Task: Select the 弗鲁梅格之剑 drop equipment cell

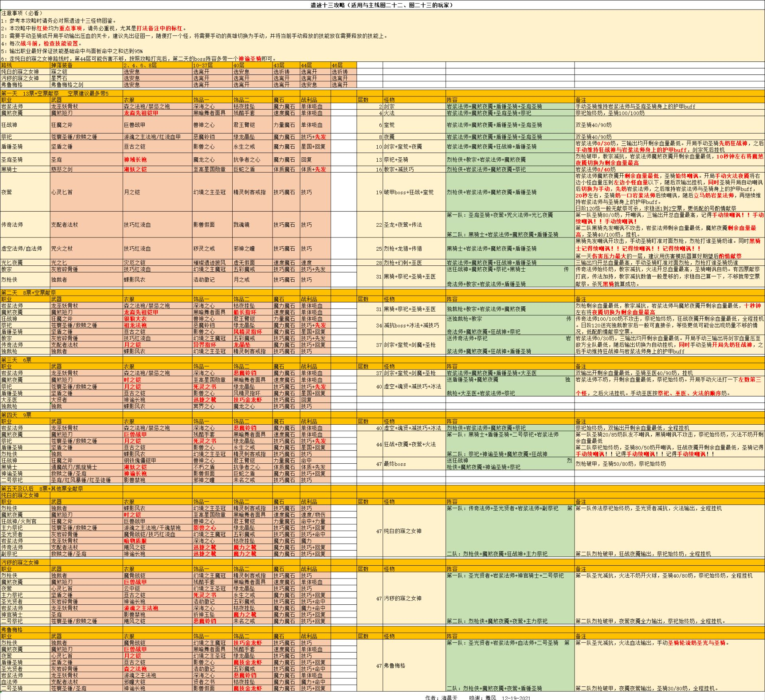Action: click(x=67, y=85)
